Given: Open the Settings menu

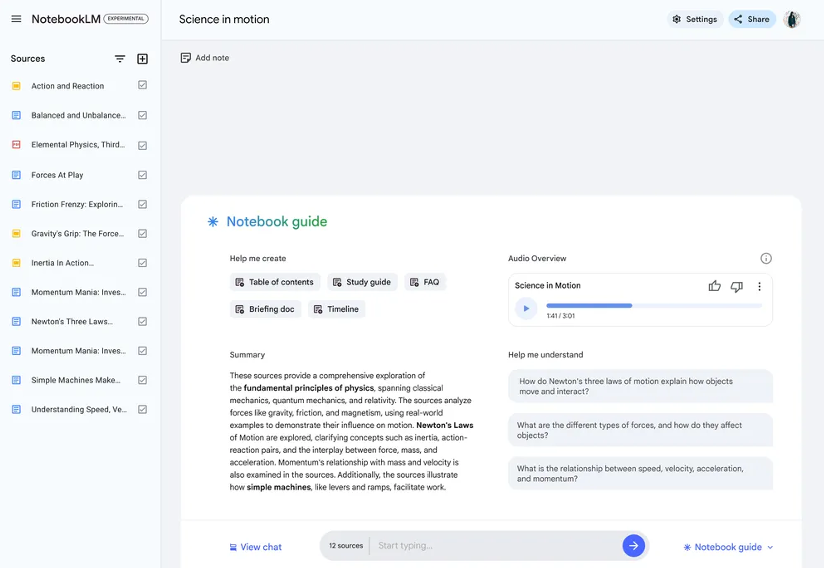Looking at the screenshot, I should click(x=694, y=19).
